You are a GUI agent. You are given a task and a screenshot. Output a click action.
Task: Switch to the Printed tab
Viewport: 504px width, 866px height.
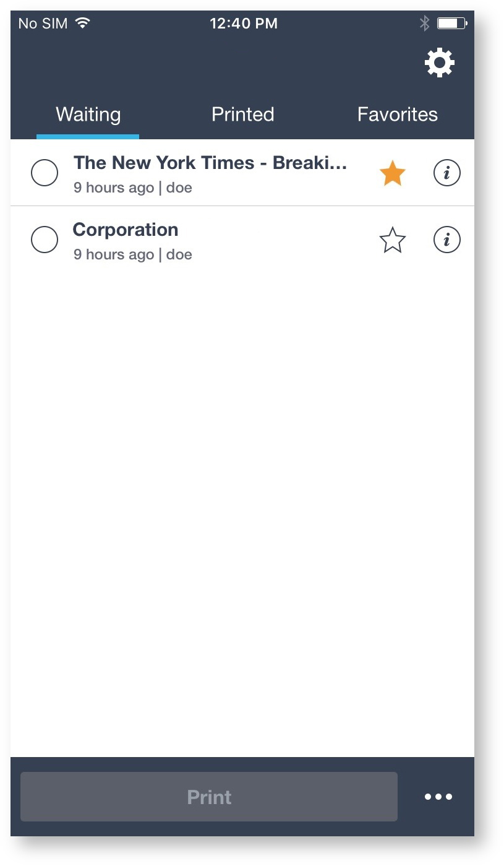click(x=242, y=115)
